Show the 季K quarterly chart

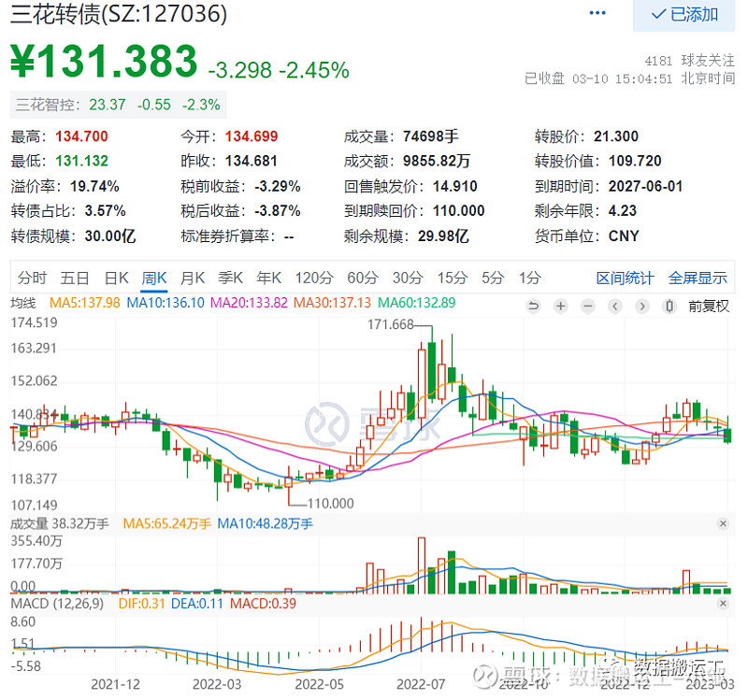click(230, 278)
